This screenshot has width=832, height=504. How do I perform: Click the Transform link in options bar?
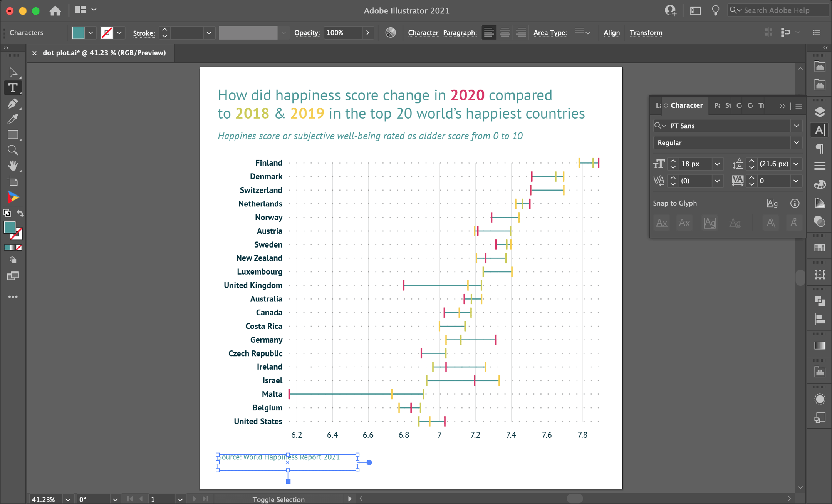[x=646, y=33]
